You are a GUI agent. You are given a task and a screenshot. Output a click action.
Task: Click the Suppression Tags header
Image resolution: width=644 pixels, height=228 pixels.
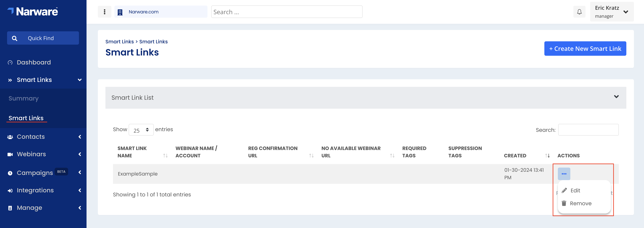[465, 152]
